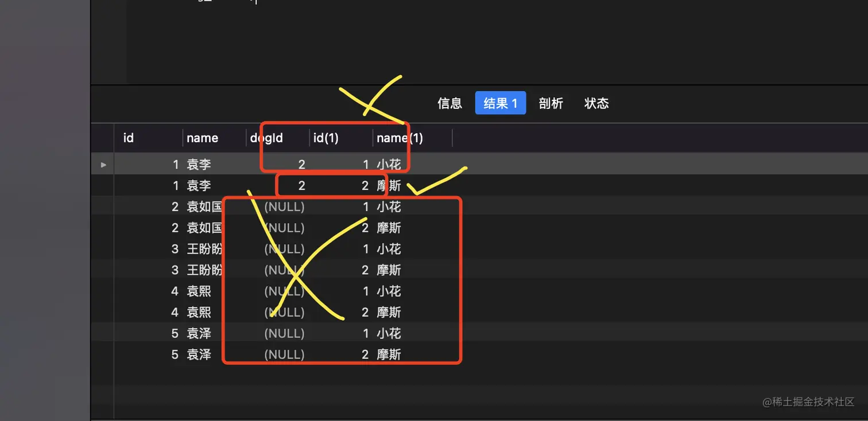The image size is (868, 421).
Task: Click the id(1) column header
Action: coord(325,138)
